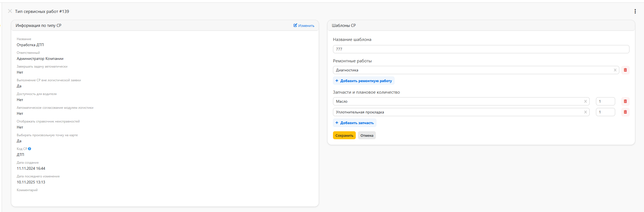Click the Комментарий field label
This screenshot has width=644, height=212.
click(x=27, y=190)
